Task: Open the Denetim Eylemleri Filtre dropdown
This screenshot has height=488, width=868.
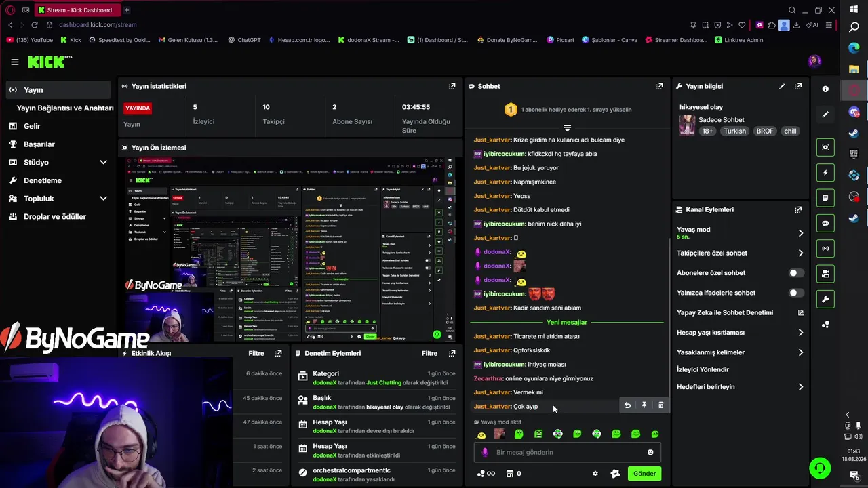Action: (430, 353)
